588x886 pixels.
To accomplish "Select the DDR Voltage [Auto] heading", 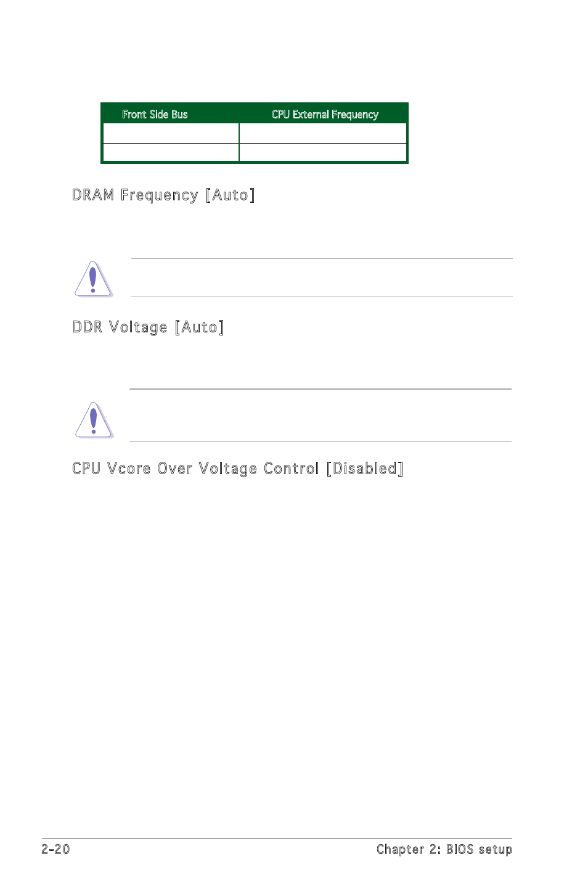I will point(148,327).
